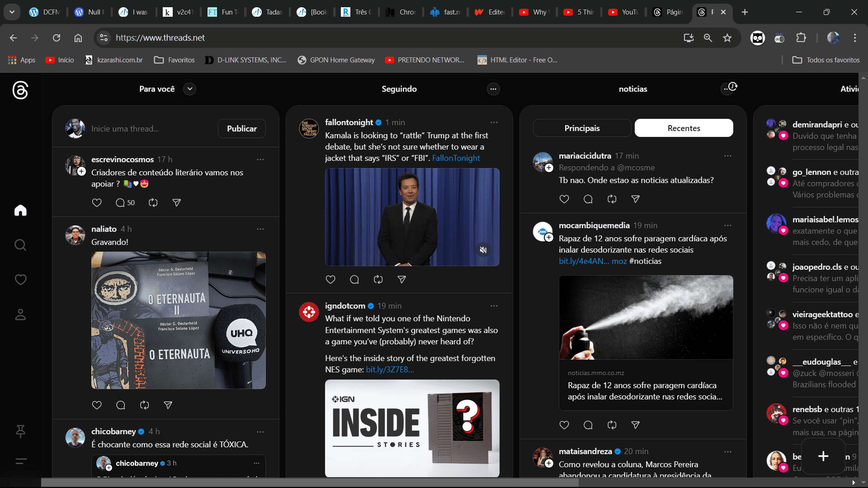Screen dimensions: 868x488
Task: Switch to Principais tab
Action: pyautogui.click(x=582, y=128)
